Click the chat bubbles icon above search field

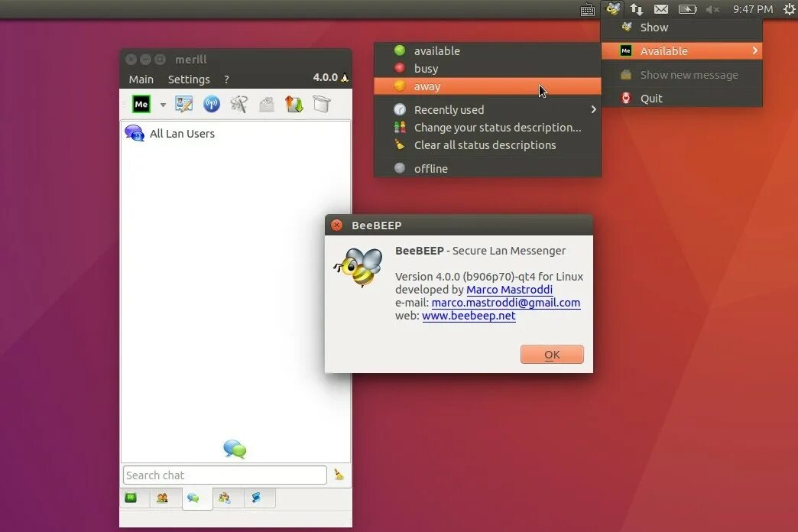pyautogui.click(x=235, y=449)
